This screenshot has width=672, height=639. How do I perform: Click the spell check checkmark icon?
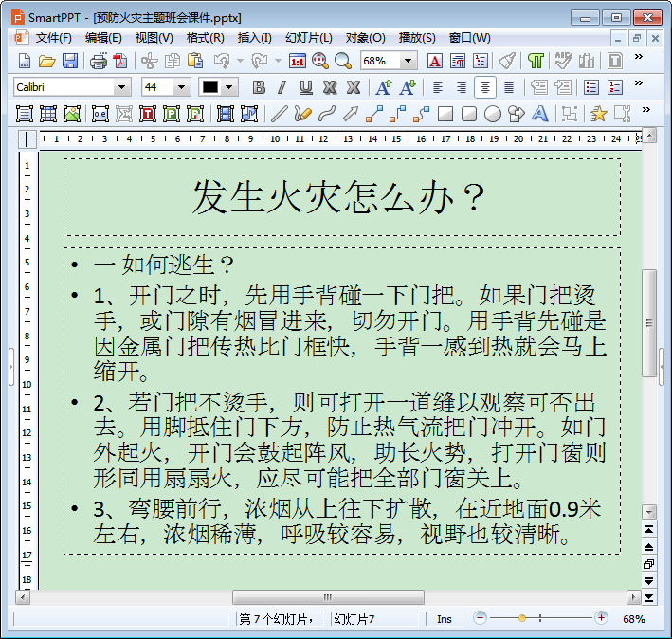[563, 61]
